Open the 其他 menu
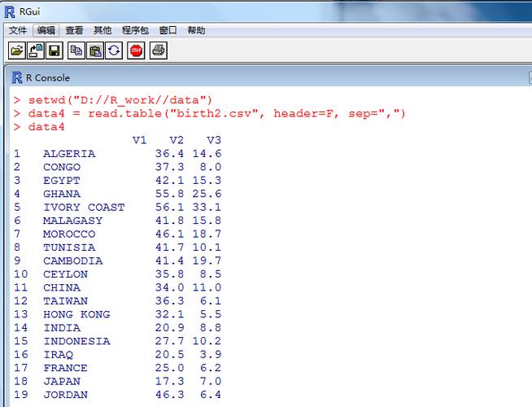The width and height of the screenshot is (532, 407). tap(102, 30)
